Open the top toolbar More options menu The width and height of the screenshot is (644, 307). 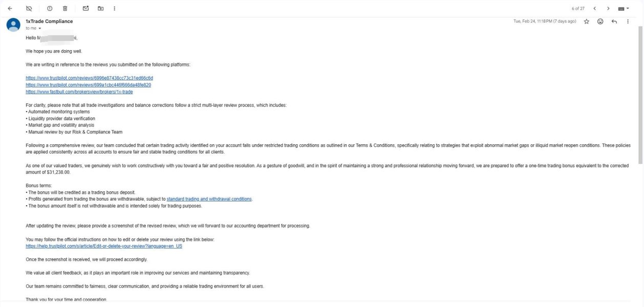[x=114, y=8]
